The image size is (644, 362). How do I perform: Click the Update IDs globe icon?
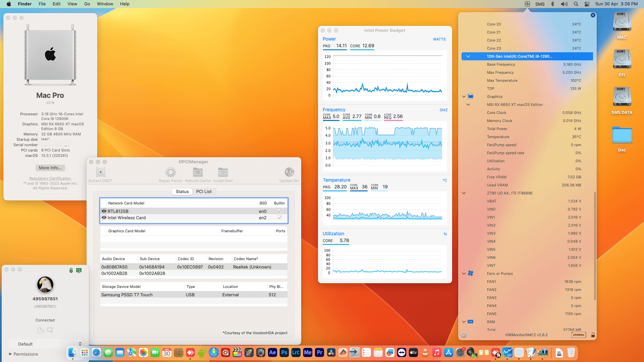[289, 172]
